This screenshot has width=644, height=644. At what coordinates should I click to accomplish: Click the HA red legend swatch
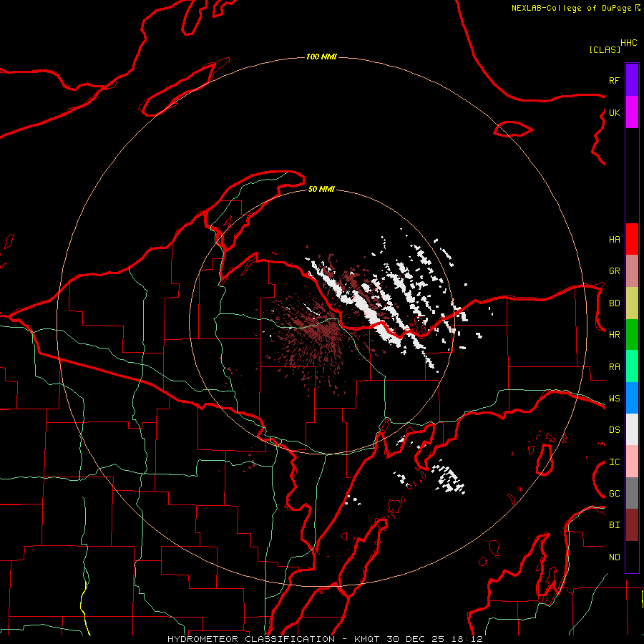[632, 239]
